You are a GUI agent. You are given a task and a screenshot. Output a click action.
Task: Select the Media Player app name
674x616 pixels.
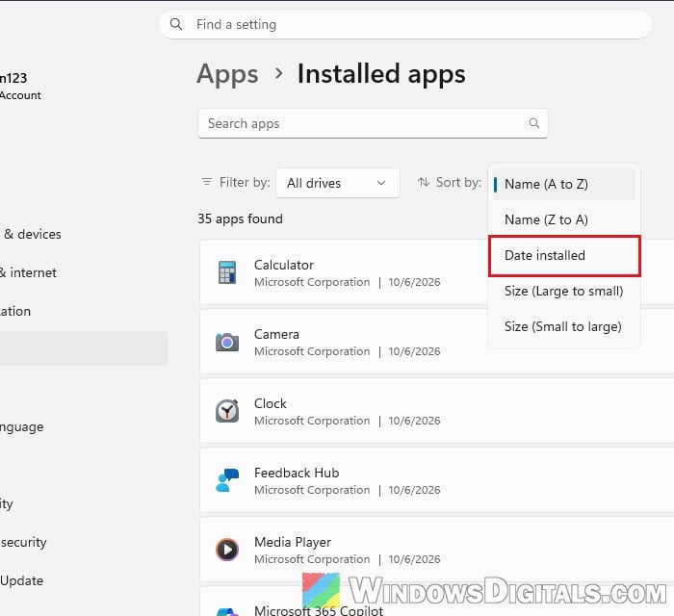coord(293,542)
